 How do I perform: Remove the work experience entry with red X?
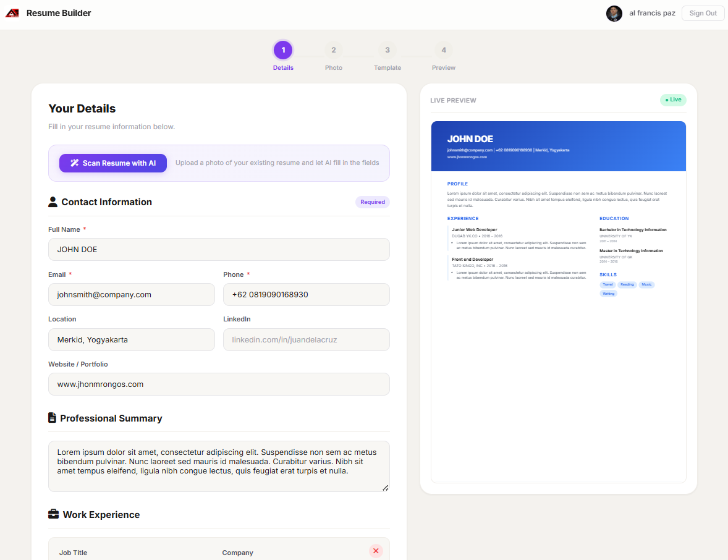pyautogui.click(x=376, y=551)
